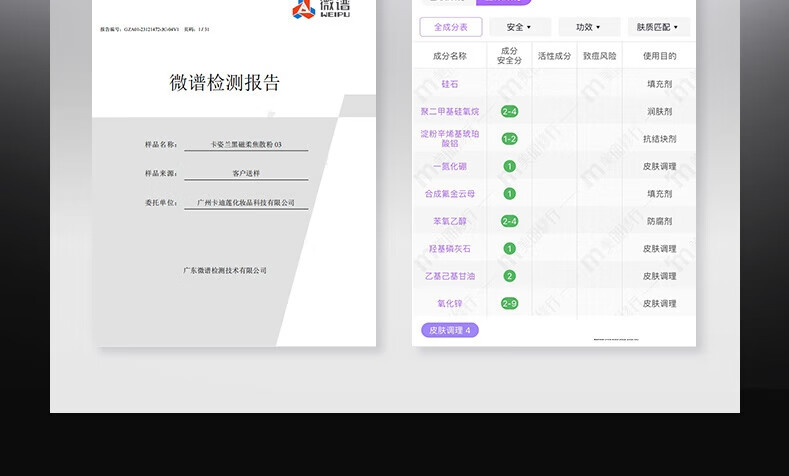Viewport: 789px width, 476px height.
Task: Select the purple 皮肤调理 4 tag
Action: click(x=450, y=331)
